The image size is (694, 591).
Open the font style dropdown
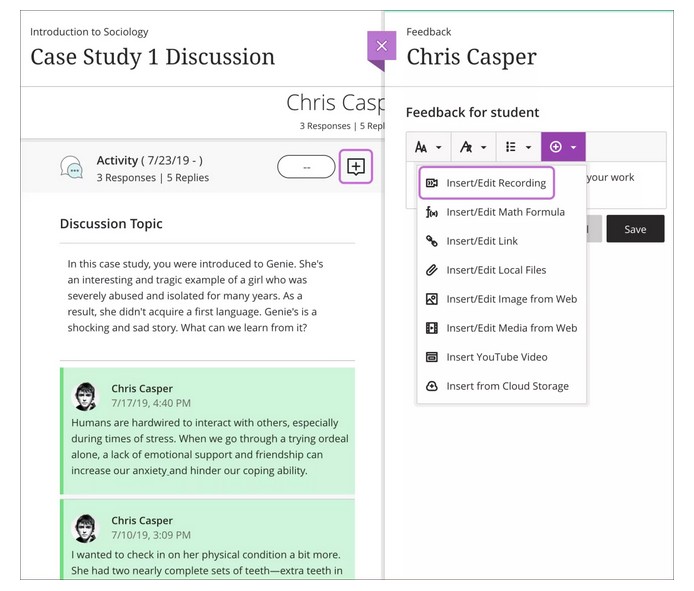click(x=473, y=147)
